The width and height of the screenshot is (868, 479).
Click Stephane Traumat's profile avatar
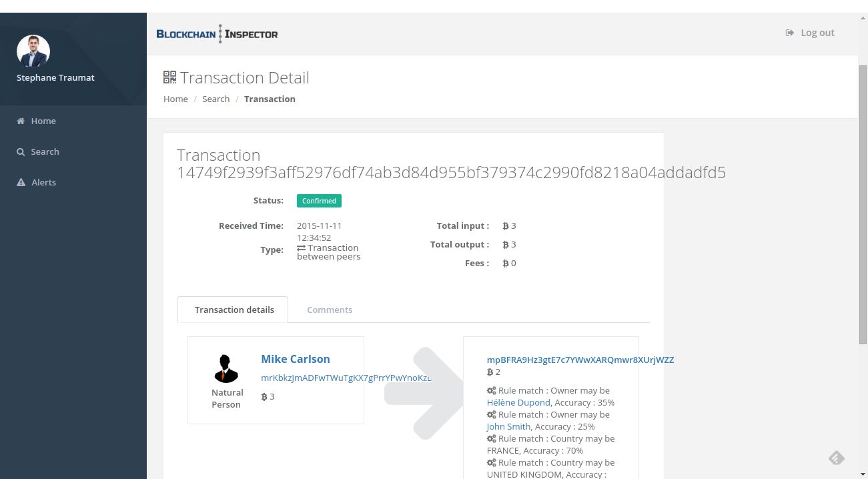(33, 51)
